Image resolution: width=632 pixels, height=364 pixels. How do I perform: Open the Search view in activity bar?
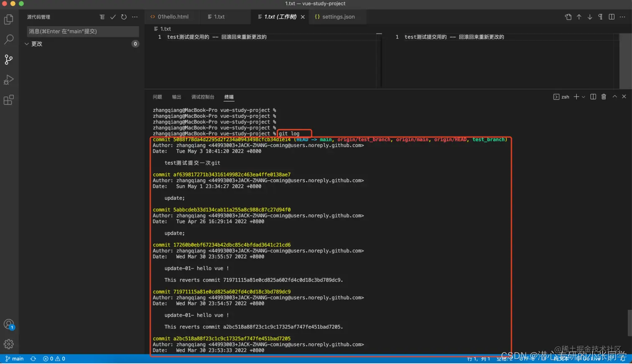pos(9,39)
